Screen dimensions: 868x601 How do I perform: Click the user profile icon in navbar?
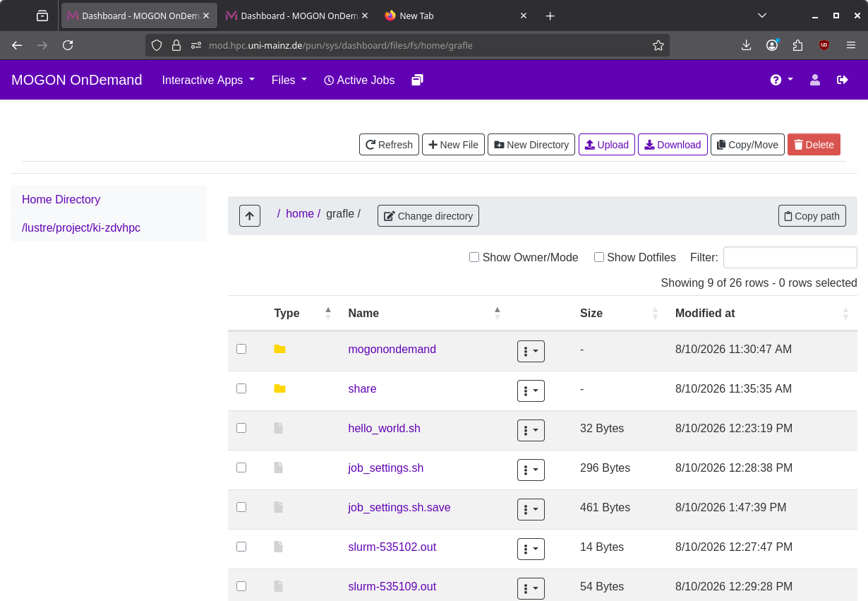coord(815,80)
